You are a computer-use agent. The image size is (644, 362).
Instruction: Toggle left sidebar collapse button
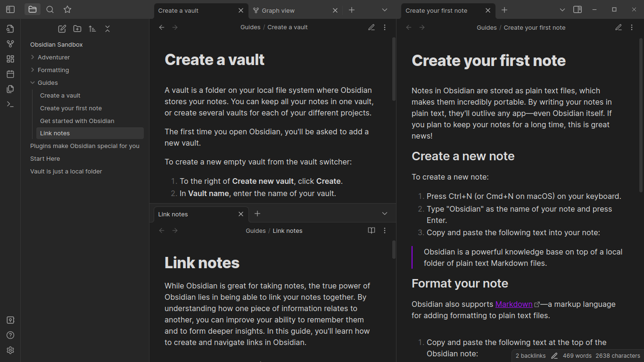pos(10,9)
